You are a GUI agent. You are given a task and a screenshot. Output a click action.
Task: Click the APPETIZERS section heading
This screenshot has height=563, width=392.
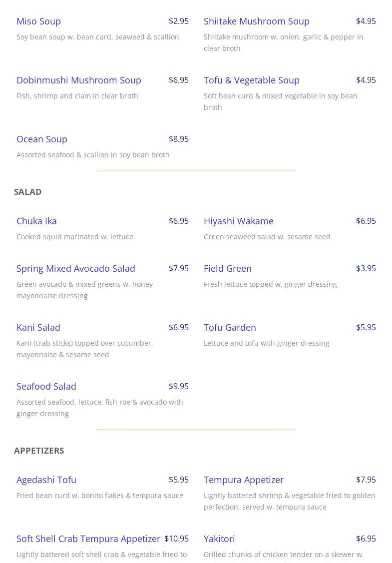point(39,451)
